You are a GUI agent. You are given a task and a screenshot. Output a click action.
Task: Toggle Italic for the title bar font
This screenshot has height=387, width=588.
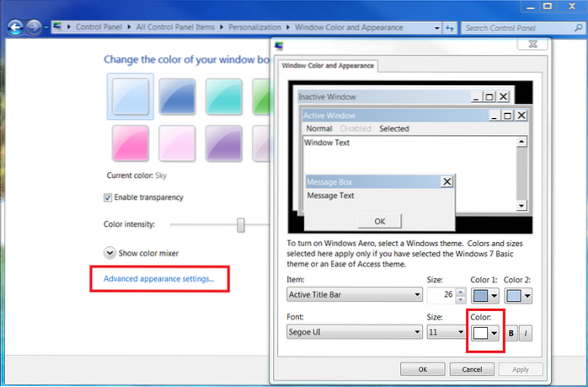click(x=524, y=333)
